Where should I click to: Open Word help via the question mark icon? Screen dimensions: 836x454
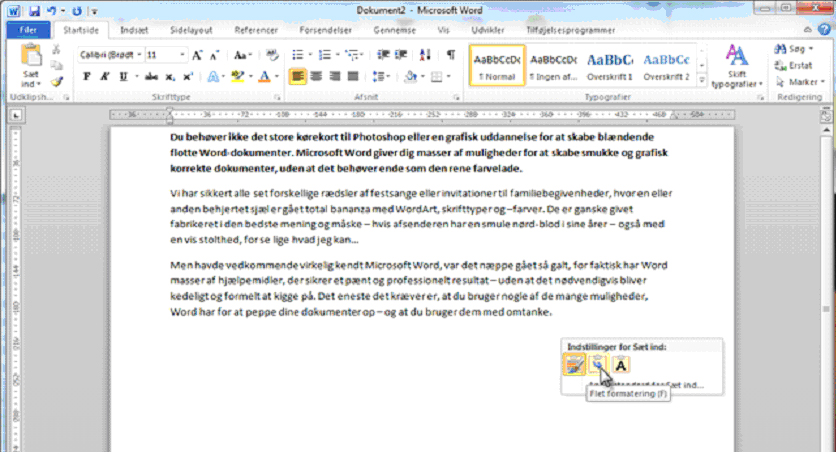(826, 30)
